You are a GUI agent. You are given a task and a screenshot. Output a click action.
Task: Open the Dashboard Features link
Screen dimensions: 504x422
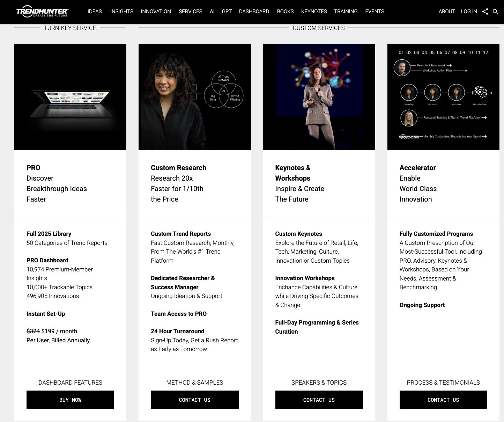click(x=70, y=383)
